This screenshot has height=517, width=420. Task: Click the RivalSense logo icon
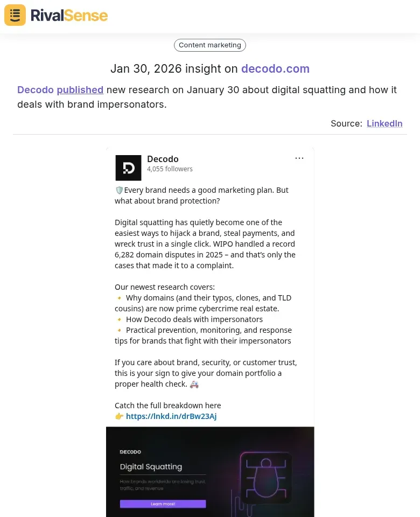pos(15,15)
